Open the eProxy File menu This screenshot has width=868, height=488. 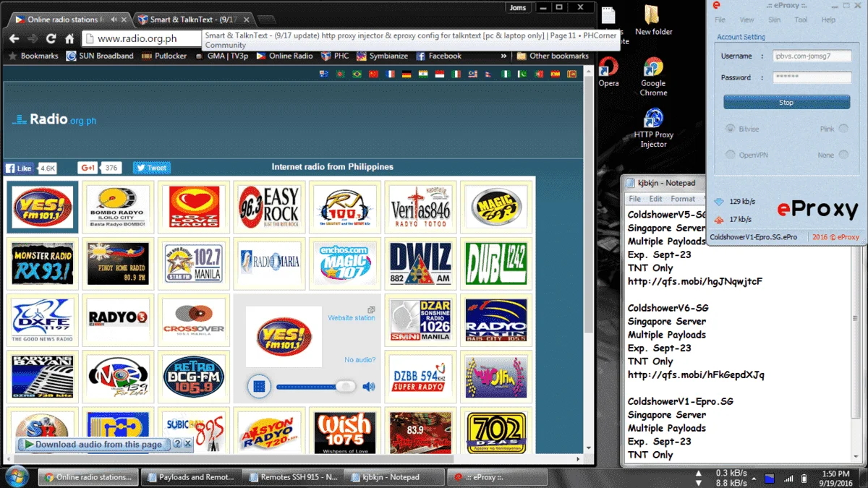point(720,20)
